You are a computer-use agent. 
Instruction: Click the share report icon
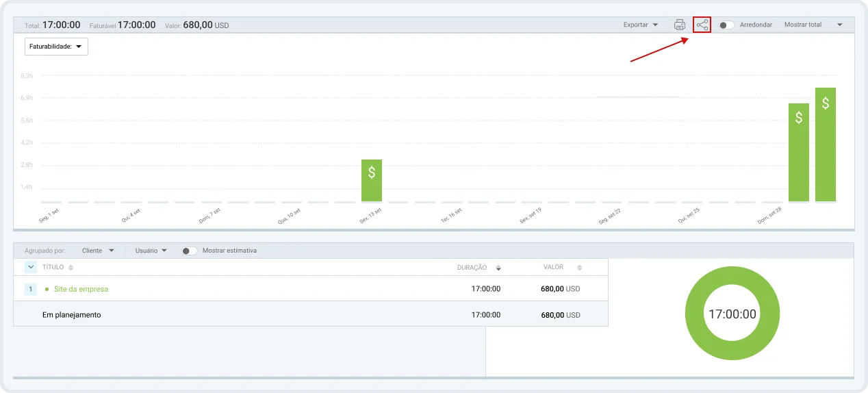[702, 25]
